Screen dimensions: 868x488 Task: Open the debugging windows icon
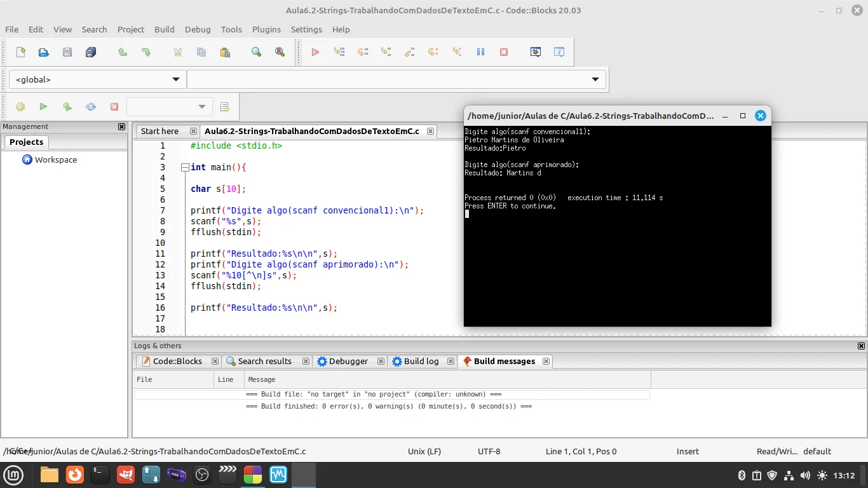tap(536, 52)
